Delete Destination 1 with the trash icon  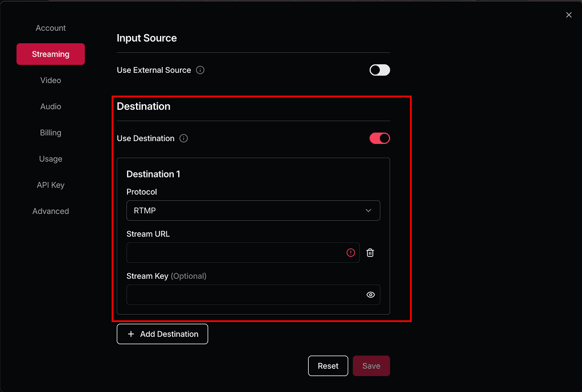tap(370, 253)
